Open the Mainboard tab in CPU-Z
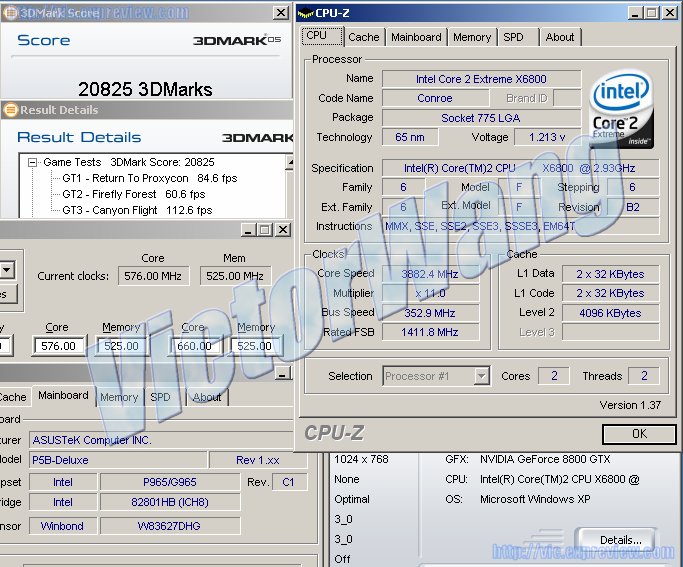683x567 pixels. click(416, 37)
